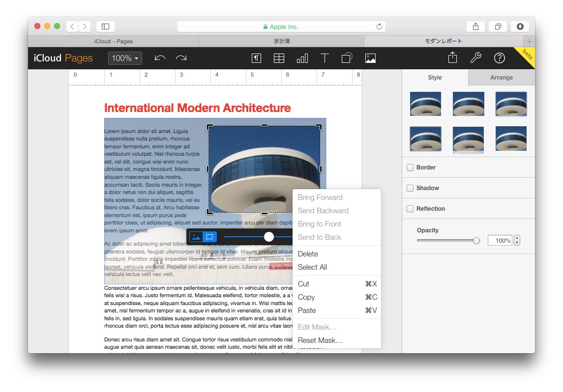The width and height of the screenshot is (563, 392).
Task: Show all Safari tabs
Action: pos(498,26)
